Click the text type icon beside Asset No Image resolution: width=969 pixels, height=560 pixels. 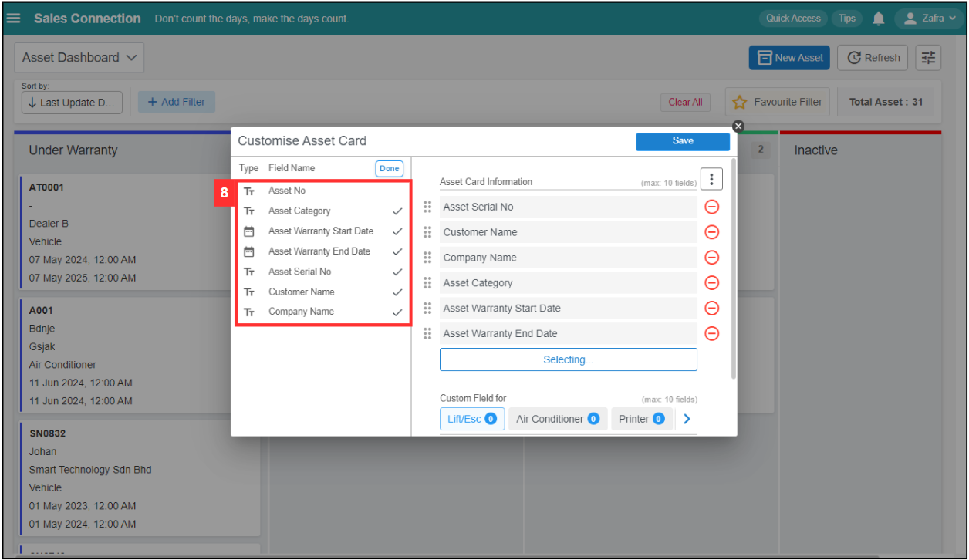(249, 191)
